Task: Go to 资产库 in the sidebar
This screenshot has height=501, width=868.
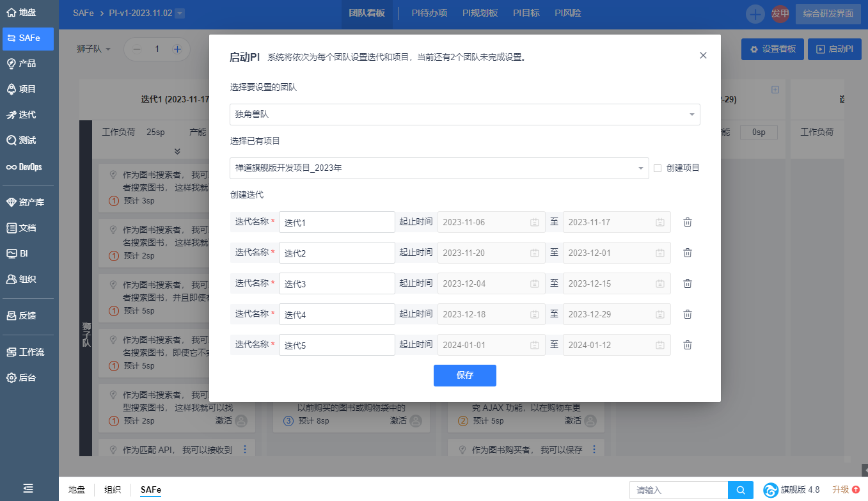Action: [x=29, y=202]
